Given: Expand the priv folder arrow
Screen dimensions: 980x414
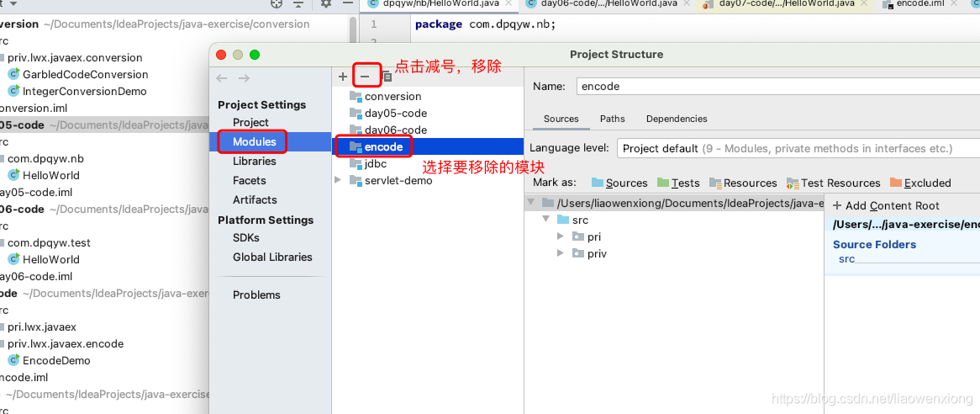Looking at the screenshot, I should point(560,253).
